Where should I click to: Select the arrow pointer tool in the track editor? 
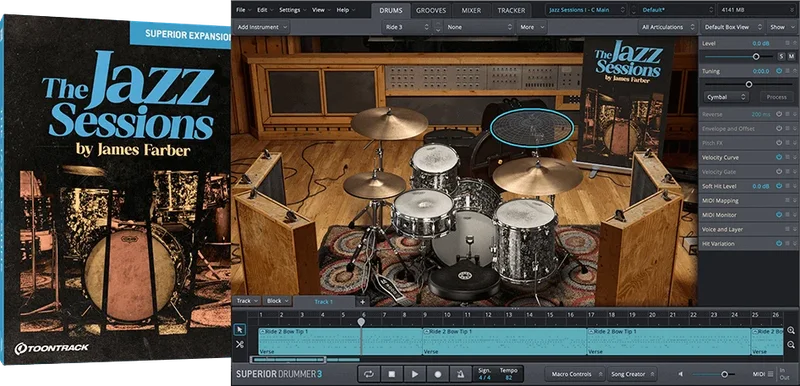pos(240,330)
